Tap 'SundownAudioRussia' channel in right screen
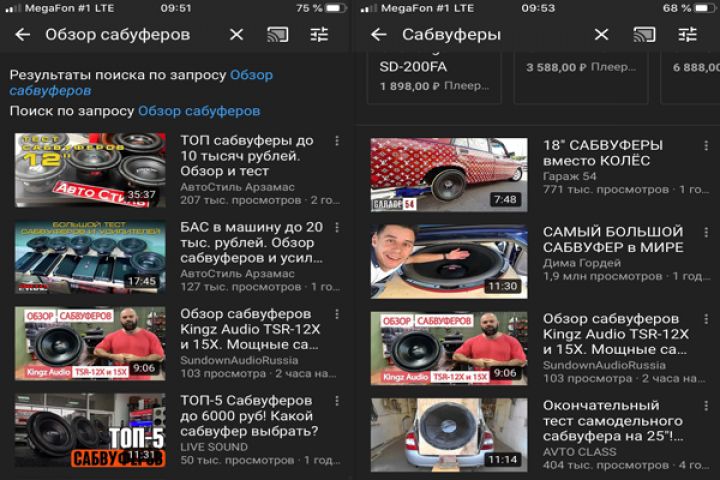720x480 pixels. pyautogui.click(x=604, y=365)
